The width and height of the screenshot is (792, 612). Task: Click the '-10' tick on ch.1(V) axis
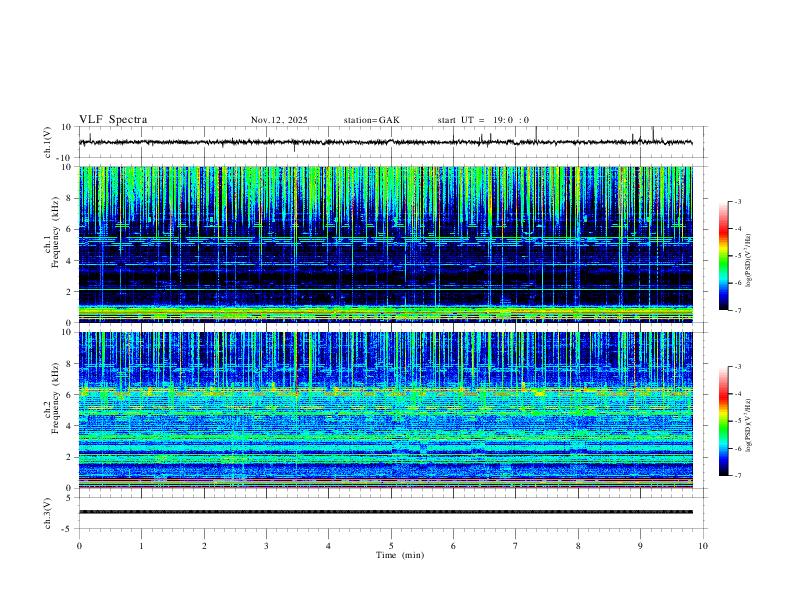(x=65, y=158)
